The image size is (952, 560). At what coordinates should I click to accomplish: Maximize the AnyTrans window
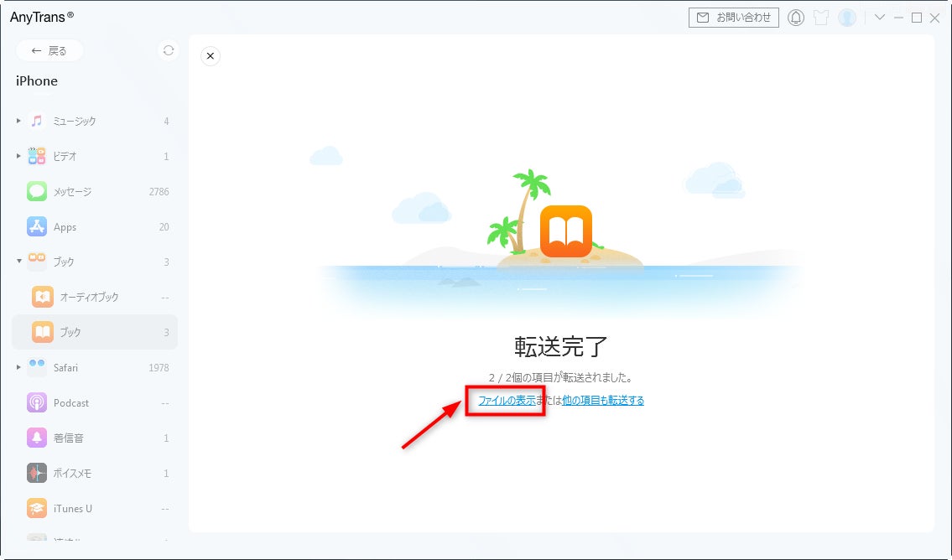tap(917, 18)
